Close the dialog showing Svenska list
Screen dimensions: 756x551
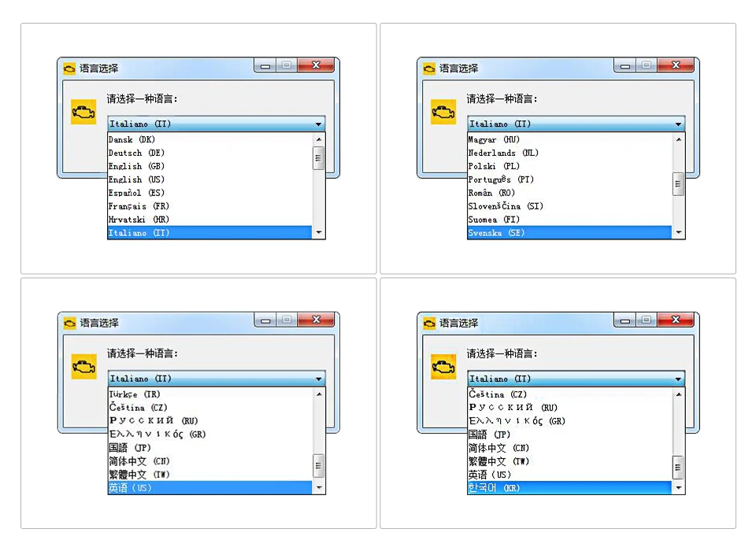[676, 65]
